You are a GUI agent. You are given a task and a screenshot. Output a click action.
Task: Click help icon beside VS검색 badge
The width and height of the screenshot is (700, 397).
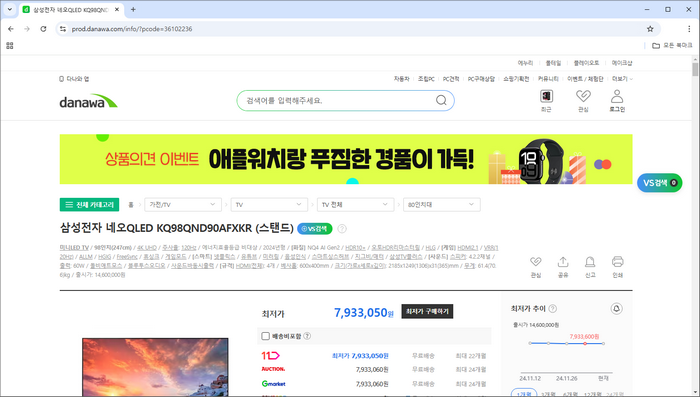pos(342,229)
